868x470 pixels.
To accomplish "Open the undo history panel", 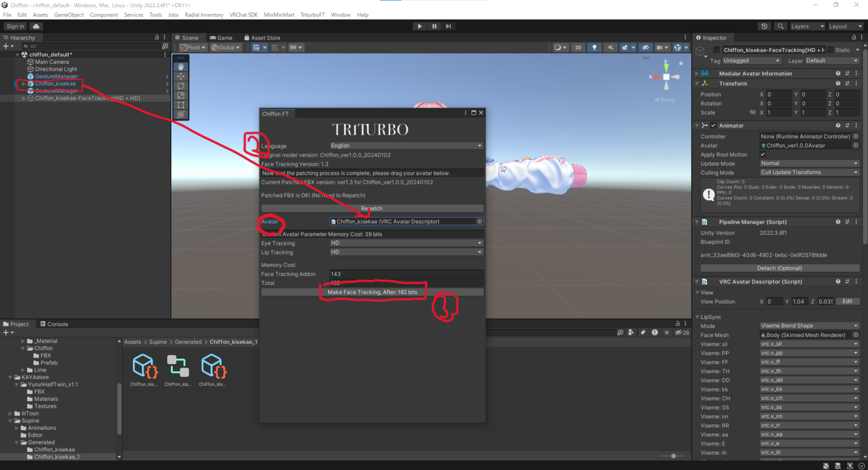I will tap(764, 26).
